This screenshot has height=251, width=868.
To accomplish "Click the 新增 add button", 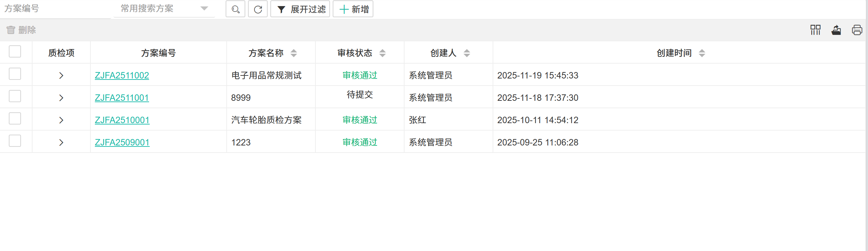I will pos(353,9).
